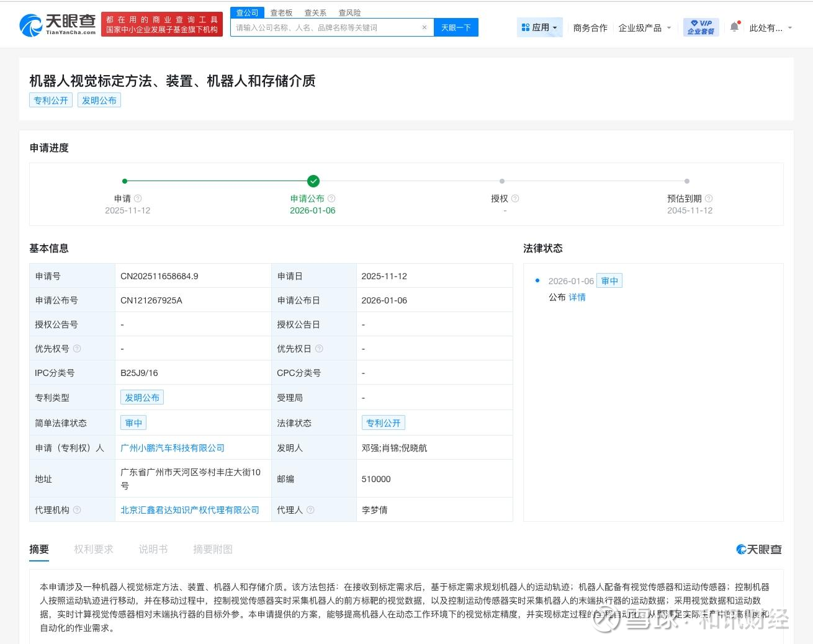
Task: Open the user account dropdown 此处有...
Action: tap(770, 28)
